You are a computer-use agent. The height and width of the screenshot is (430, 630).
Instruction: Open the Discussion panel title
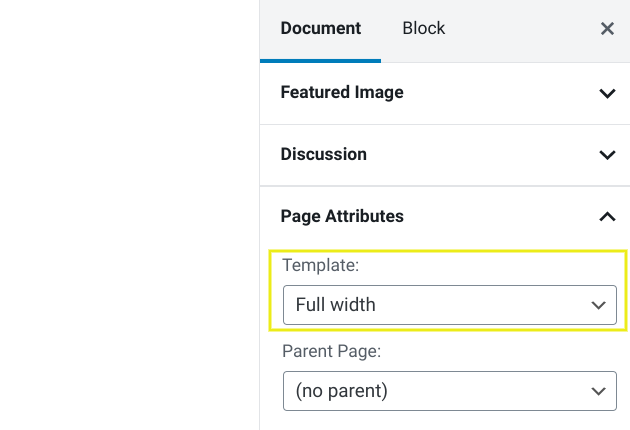(x=323, y=155)
